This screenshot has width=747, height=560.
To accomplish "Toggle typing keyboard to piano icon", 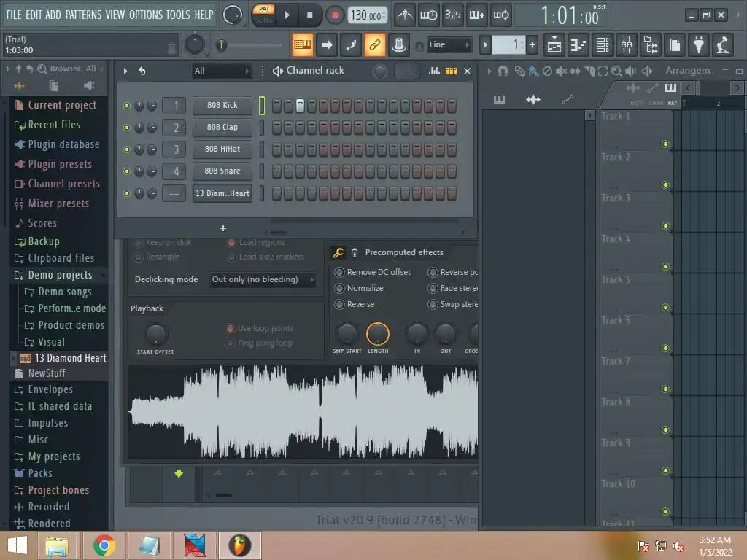I will click(303, 44).
